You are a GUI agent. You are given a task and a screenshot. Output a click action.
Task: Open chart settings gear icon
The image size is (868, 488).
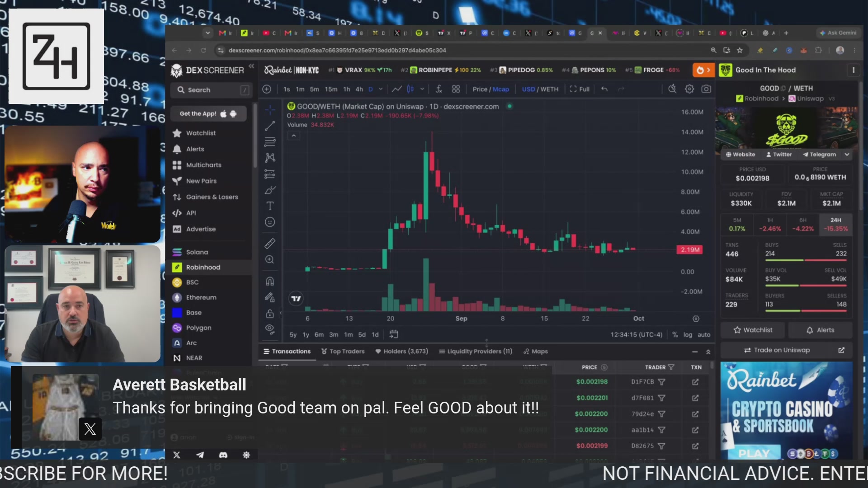[689, 89]
